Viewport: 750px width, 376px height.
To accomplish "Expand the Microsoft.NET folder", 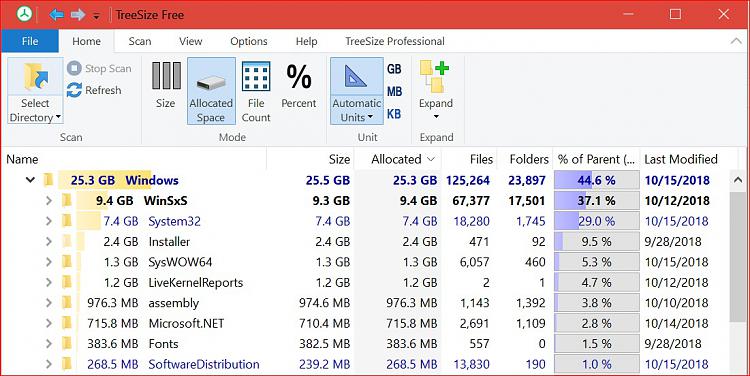I will [x=48, y=323].
